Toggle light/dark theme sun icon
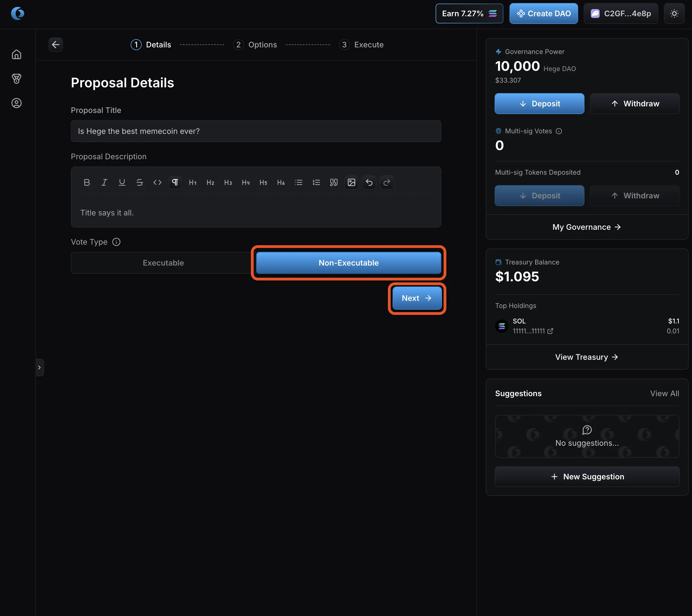692x616 pixels. coord(674,13)
